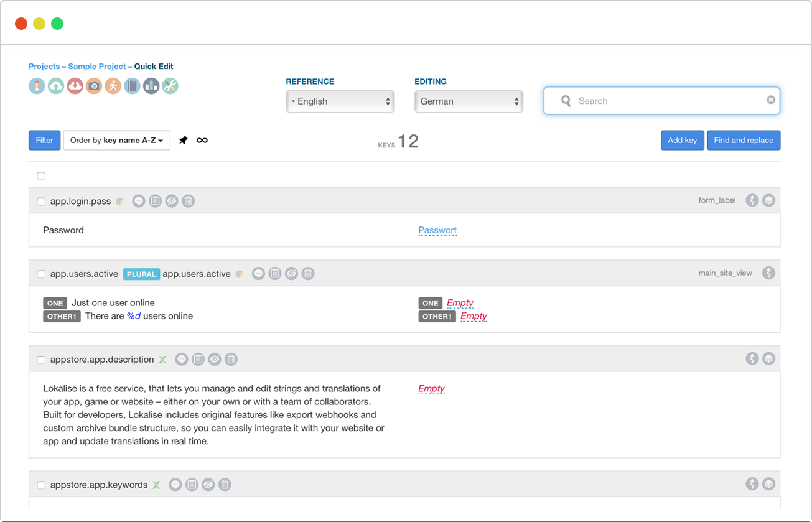Toggle the select-all keys checkbox
This screenshot has width=812, height=522.
(x=41, y=176)
